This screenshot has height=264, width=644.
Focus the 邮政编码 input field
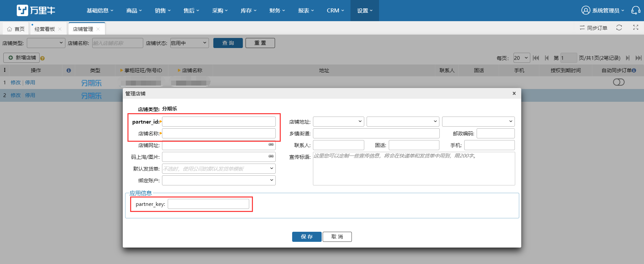[x=496, y=133]
